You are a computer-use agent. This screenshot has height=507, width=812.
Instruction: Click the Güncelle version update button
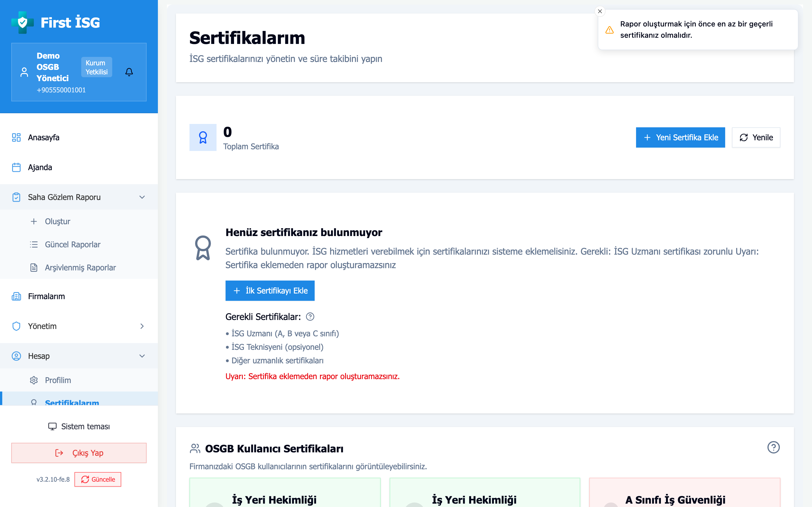tap(98, 479)
